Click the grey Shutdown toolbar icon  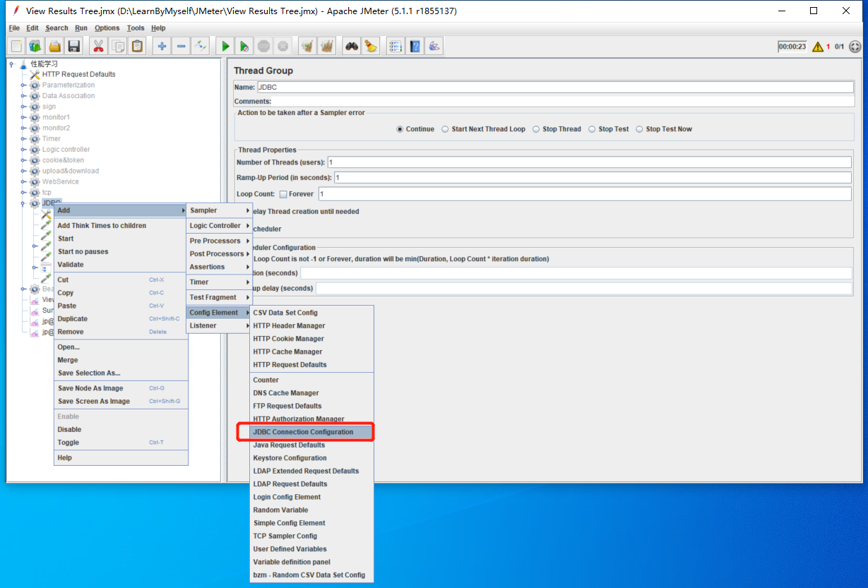tap(283, 47)
